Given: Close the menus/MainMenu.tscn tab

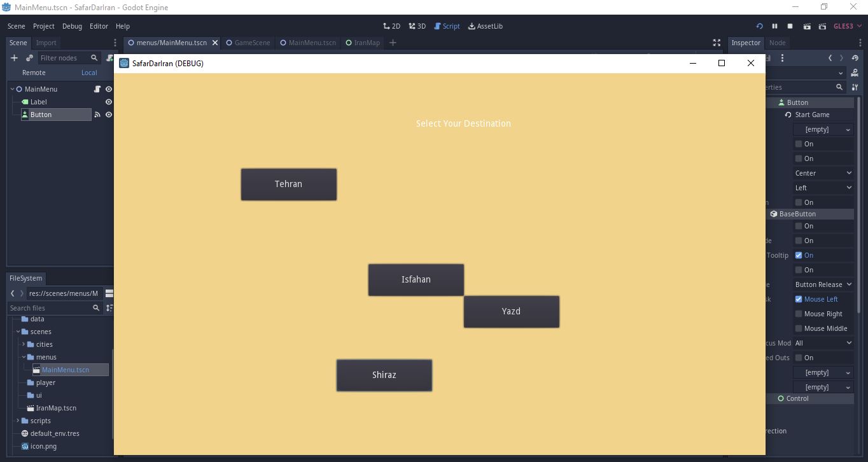Looking at the screenshot, I should 214,43.
